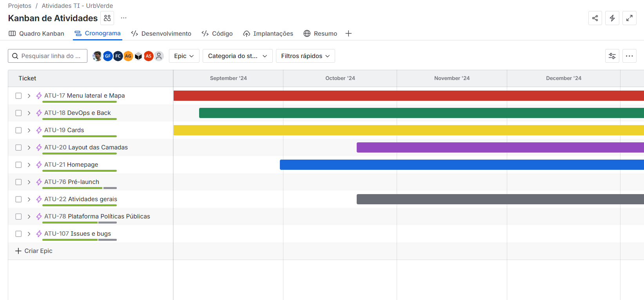Go to Atividades TI - UrbVerde breadcrumb

[x=77, y=6]
